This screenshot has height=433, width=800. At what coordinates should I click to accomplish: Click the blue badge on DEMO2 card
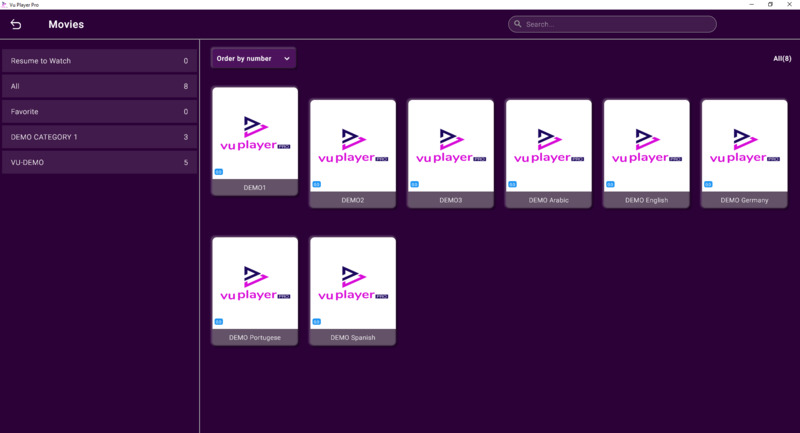[316, 184]
